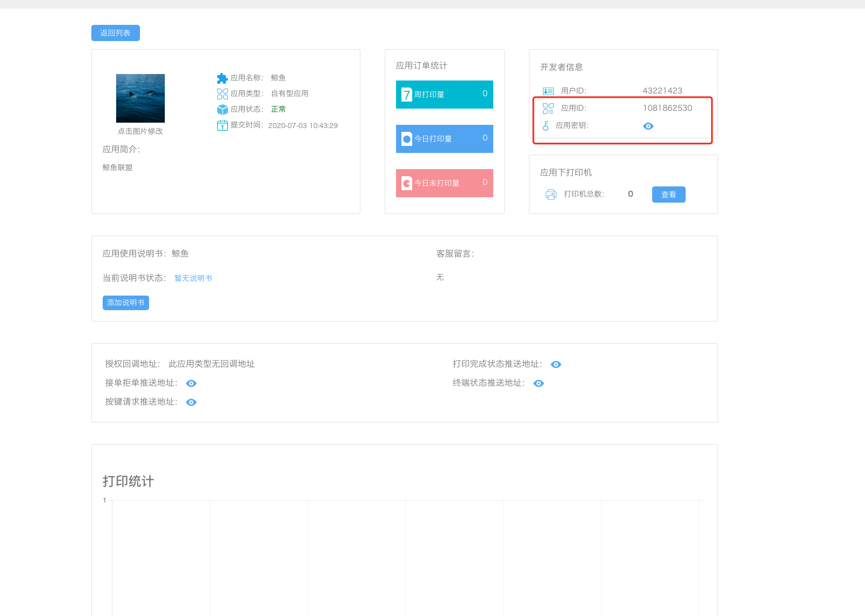
Task: Click the 点击图片修改 caption
Action: coord(140,131)
